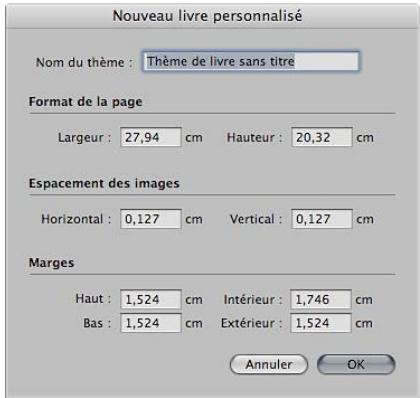Confirm the dialog with OK
This screenshot has width=420, height=398.
point(356,364)
